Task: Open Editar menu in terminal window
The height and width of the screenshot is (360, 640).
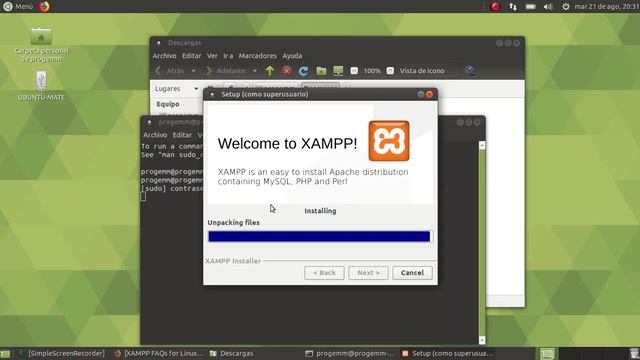Action: click(x=182, y=135)
